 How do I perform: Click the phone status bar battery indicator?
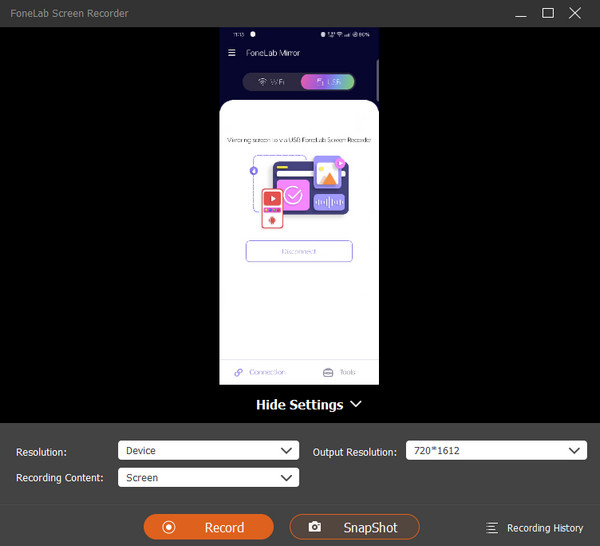[361, 34]
